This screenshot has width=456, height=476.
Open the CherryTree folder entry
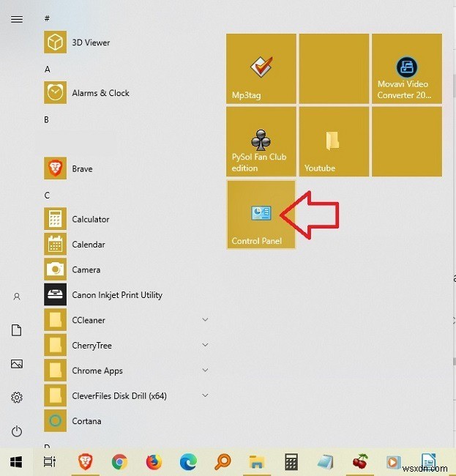126,345
